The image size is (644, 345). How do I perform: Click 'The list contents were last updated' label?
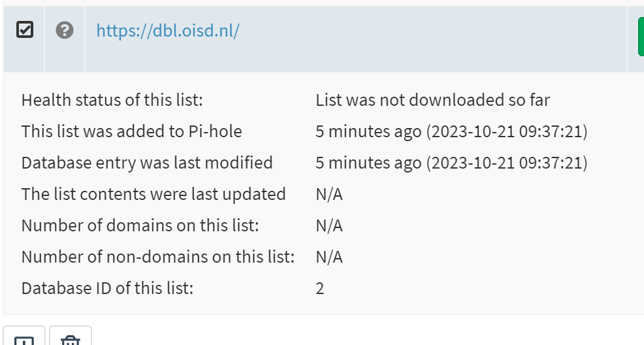(153, 195)
